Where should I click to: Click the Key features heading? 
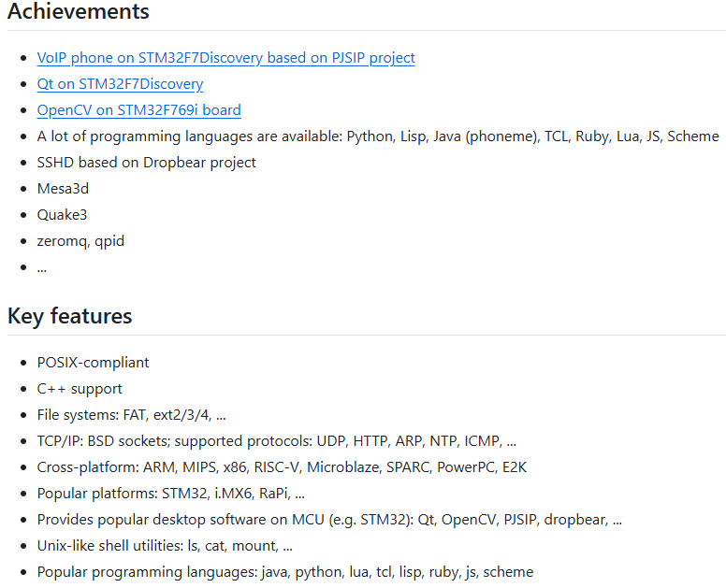70,316
